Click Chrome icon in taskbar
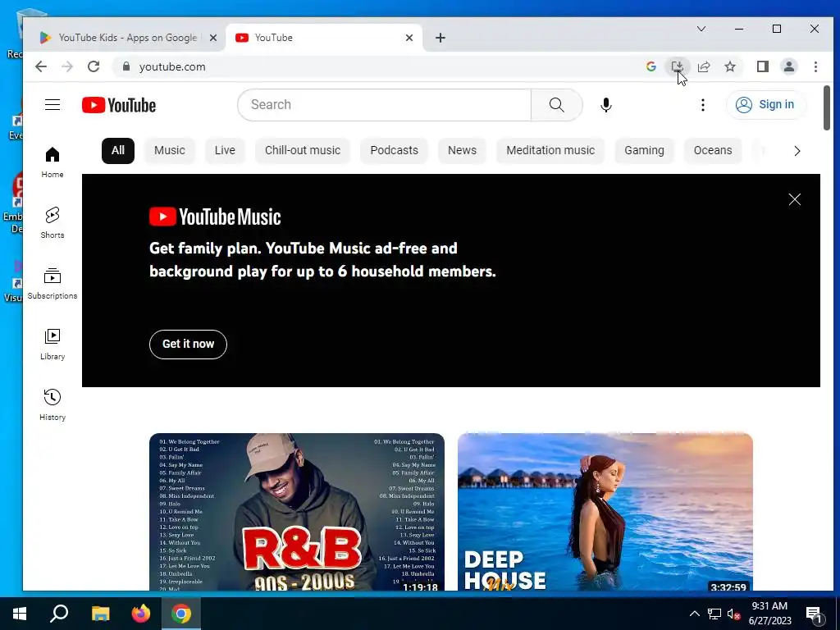 click(x=181, y=614)
